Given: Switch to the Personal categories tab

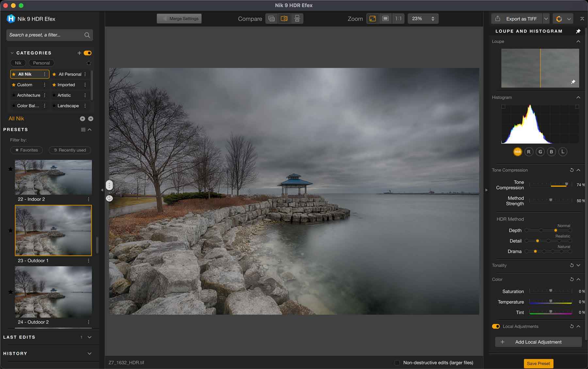Looking at the screenshot, I should coord(41,63).
